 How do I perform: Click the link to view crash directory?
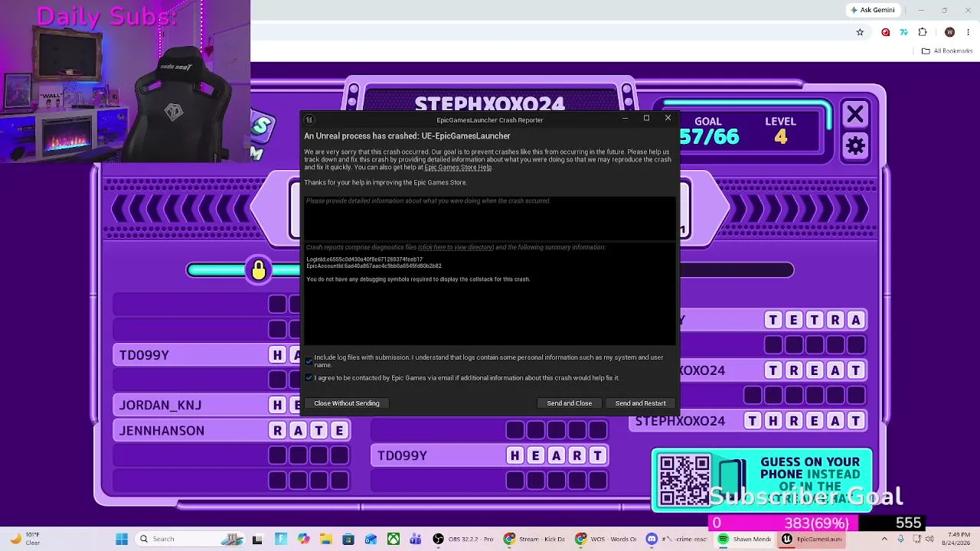click(x=456, y=248)
